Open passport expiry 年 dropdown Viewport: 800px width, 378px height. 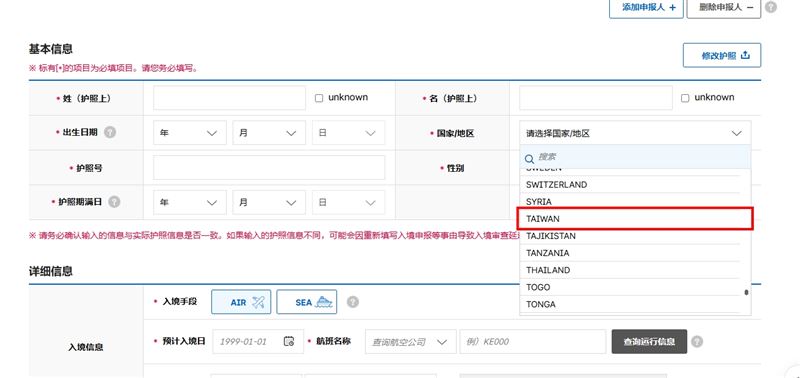tap(190, 203)
